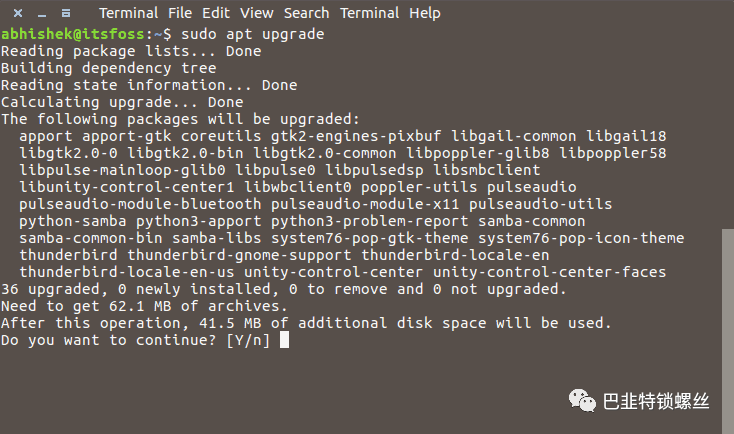Click the window close X icon
Screen dimensions: 734x434
pyautogui.click(x=18, y=13)
